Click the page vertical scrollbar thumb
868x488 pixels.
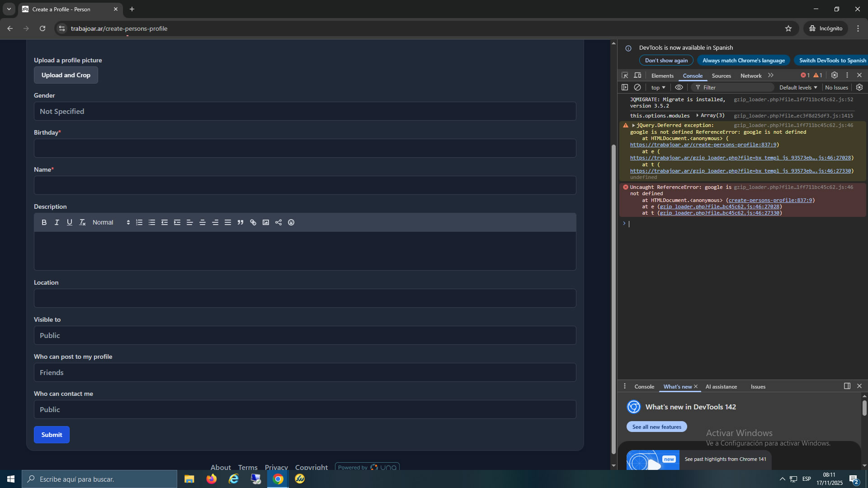pyautogui.click(x=613, y=298)
